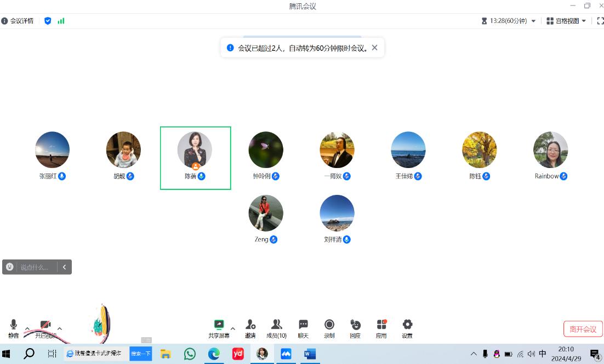Open the 应用 apps icon
This screenshot has height=364, width=604.
(381, 325)
